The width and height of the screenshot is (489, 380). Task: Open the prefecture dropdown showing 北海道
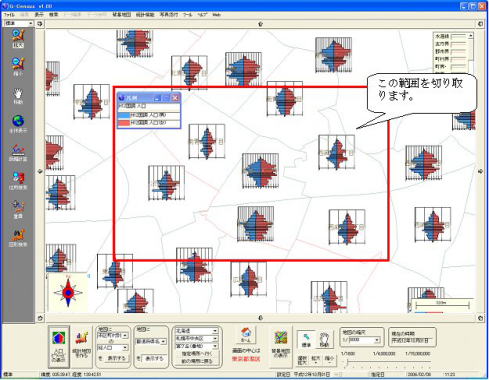tap(196, 331)
